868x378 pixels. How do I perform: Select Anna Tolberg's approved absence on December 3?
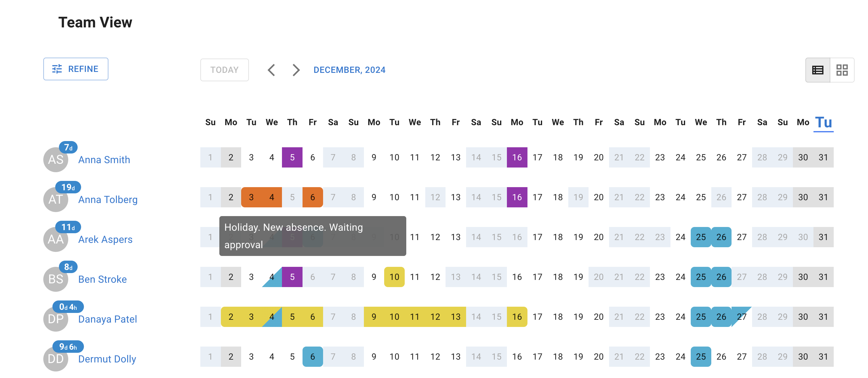point(251,197)
